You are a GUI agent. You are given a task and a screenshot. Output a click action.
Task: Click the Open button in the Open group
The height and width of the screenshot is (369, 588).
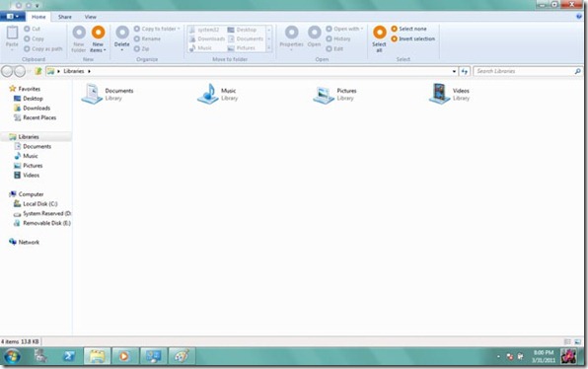coord(315,37)
